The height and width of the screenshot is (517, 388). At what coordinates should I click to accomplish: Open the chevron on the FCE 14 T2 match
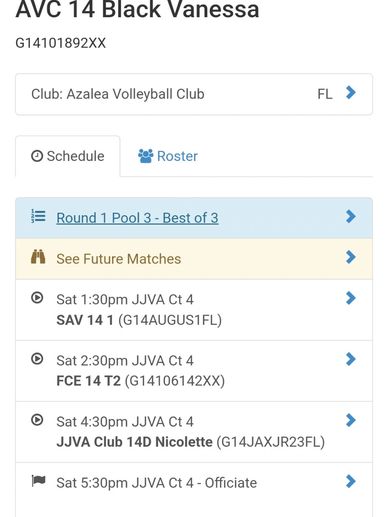[x=351, y=359]
